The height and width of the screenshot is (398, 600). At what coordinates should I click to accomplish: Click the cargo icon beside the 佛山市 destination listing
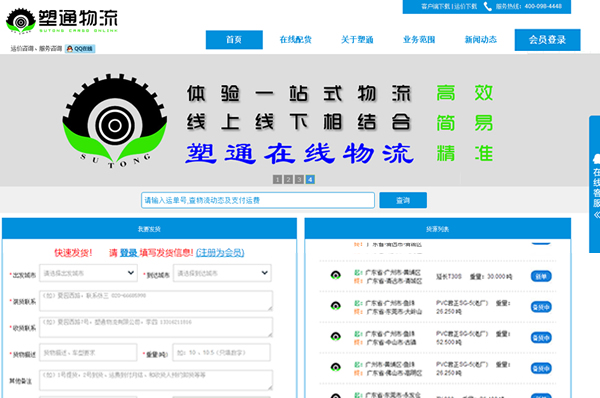tap(336, 367)
